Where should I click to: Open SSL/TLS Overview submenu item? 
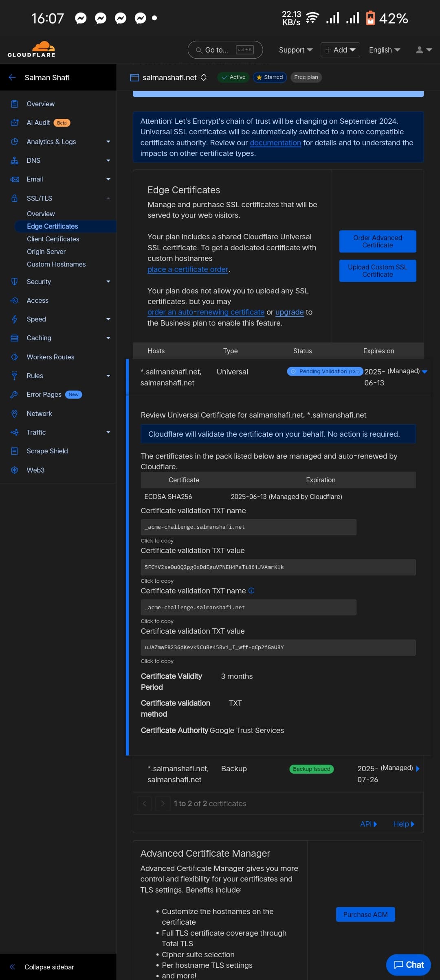(41, 214)
